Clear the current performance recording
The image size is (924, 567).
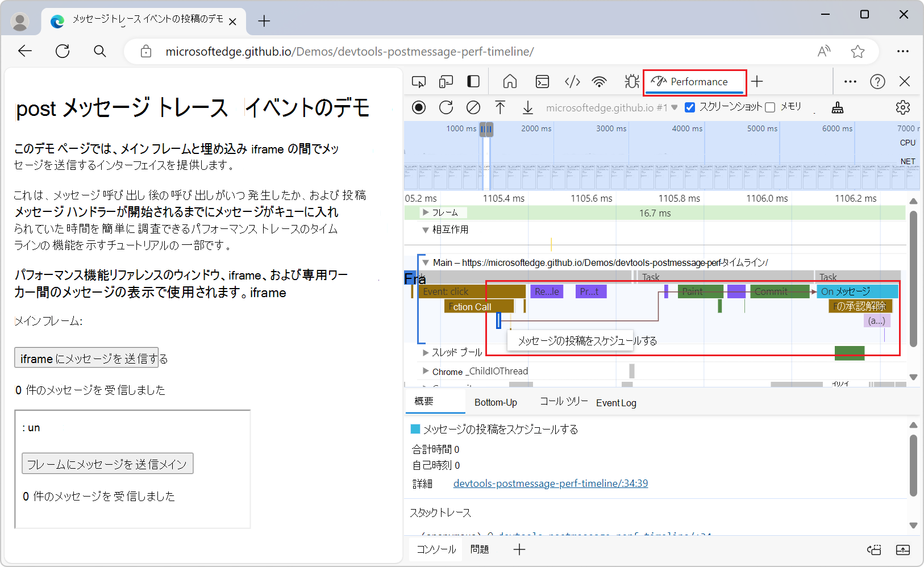point(473,107)
